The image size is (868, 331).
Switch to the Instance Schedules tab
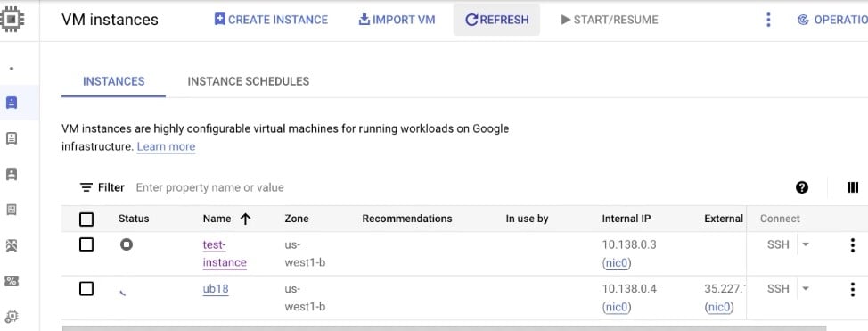tap(249, 81)
